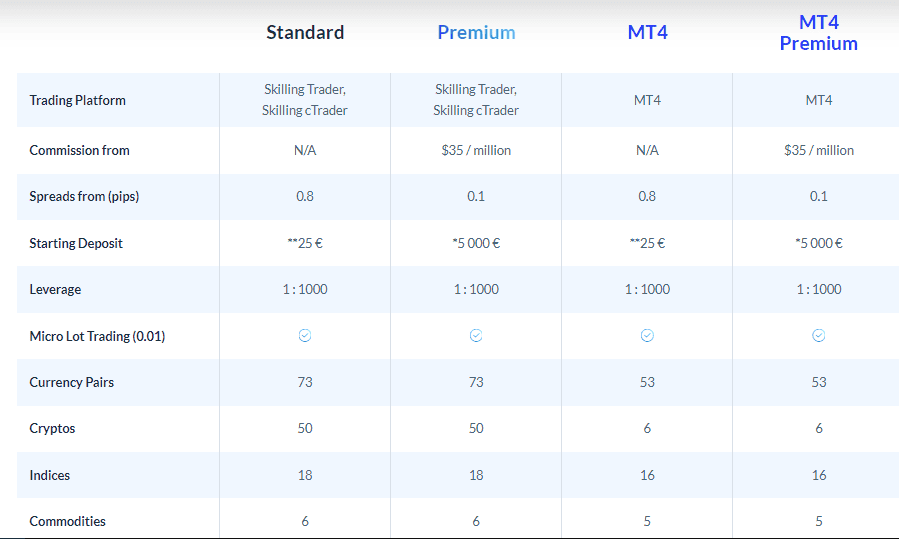Click the MT4 column's Trading Platform cell

click(647, 100)
